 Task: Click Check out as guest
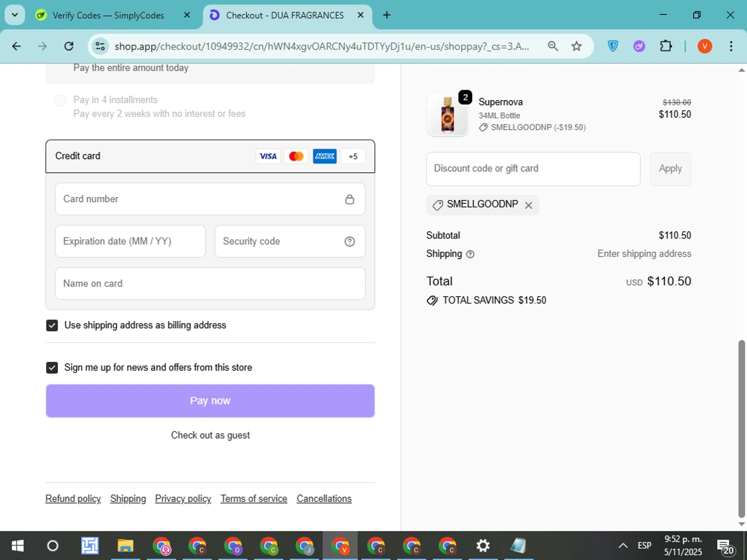[210, 435]
